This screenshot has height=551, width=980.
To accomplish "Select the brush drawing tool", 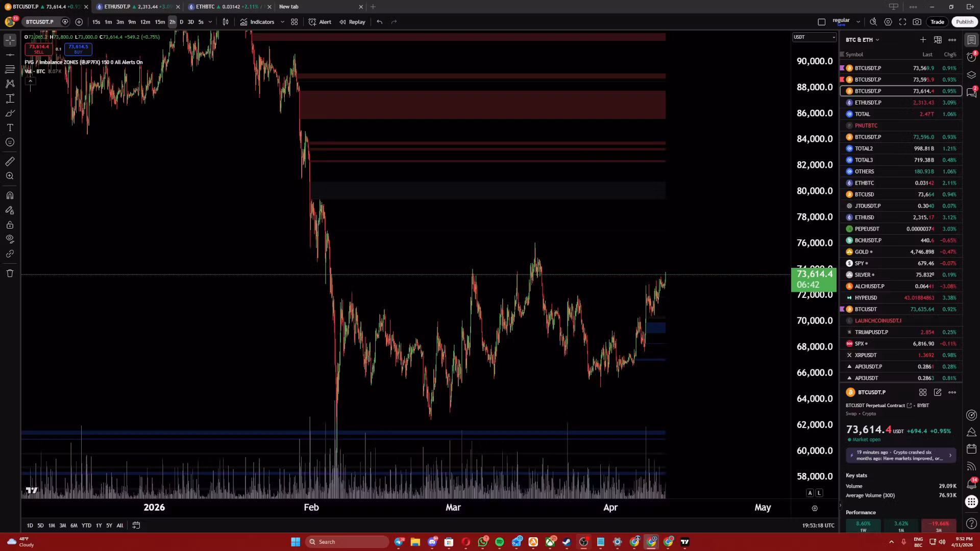I will [x=10, y=113].
